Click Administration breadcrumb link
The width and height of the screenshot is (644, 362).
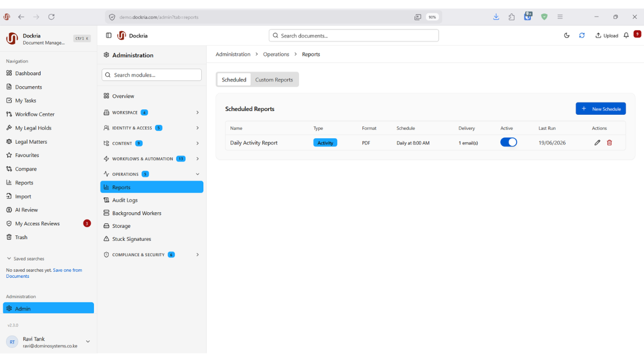[233, 54]
